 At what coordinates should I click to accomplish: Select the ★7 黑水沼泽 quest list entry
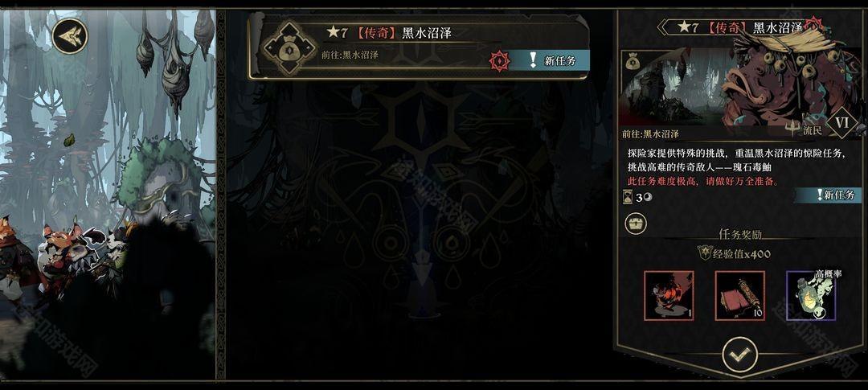point(419,47)
